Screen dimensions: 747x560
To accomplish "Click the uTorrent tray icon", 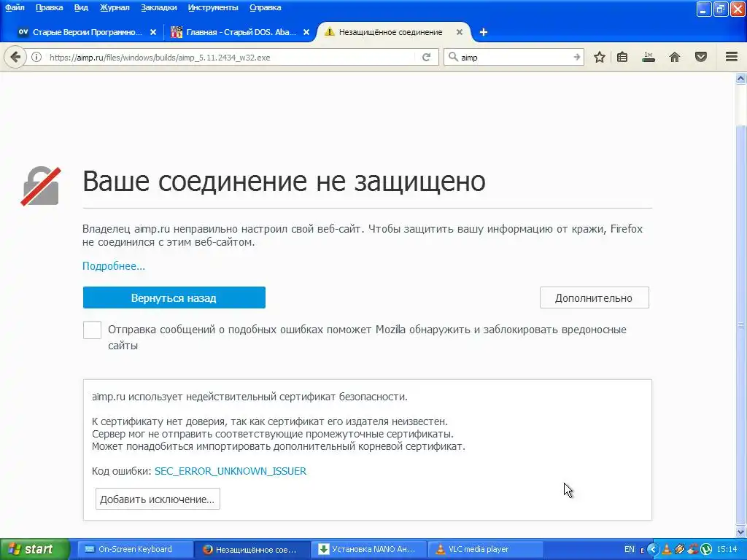I will coord(706,549).
